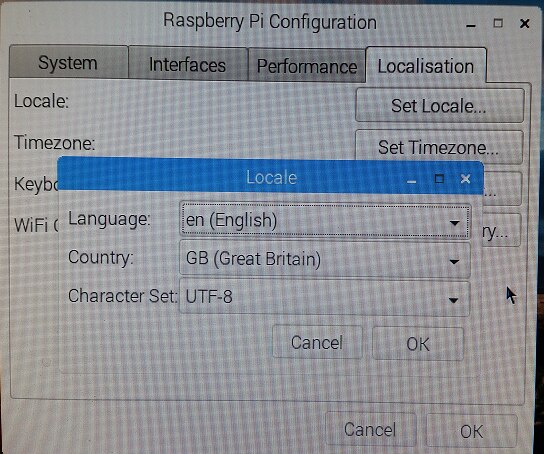Minimize the Locale dialog

coord(411,181)
